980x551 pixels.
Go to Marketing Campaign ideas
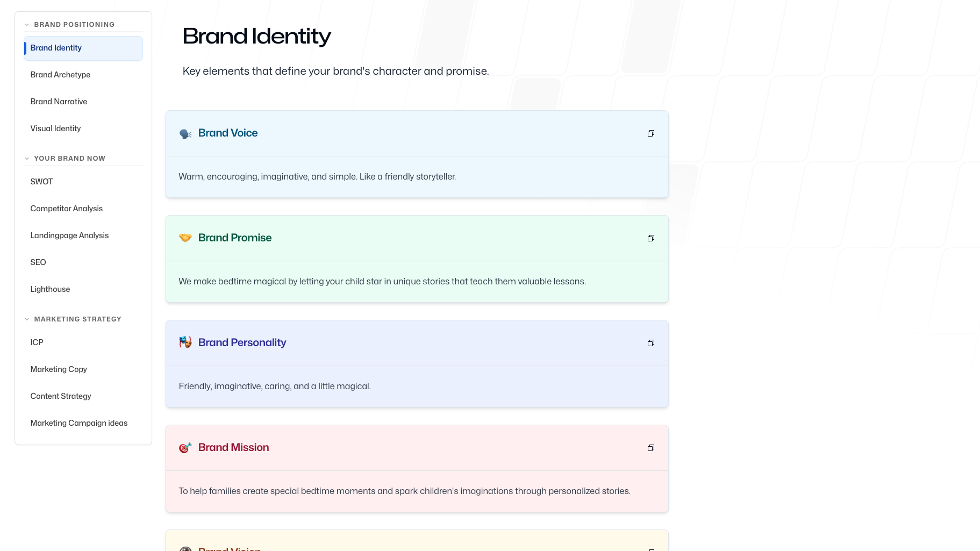tap(78, 423)
